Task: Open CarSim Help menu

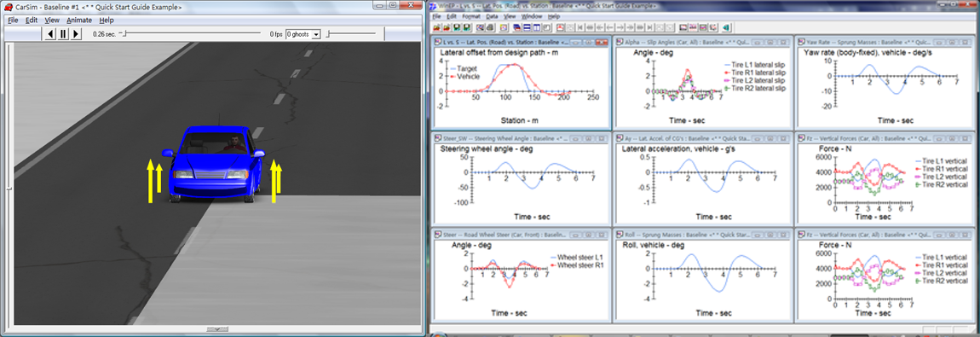Action: (107, 20)
